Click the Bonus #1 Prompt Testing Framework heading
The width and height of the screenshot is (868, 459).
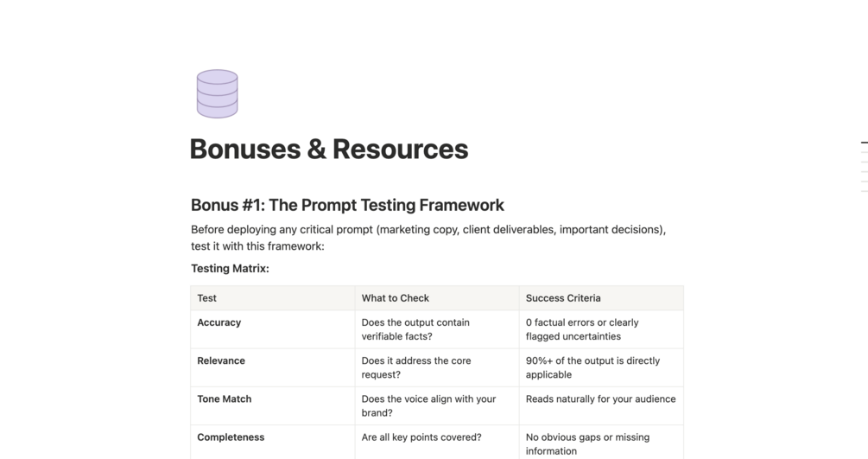coord(347,205)
